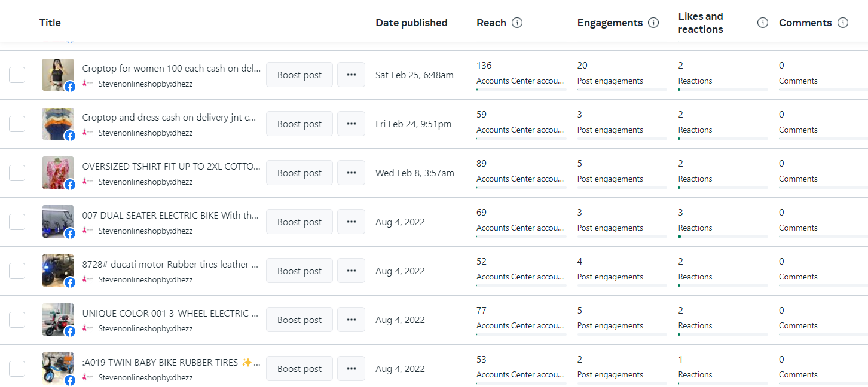The image size is (868, 387).
Task: Boost the 8728# ducati motor post
Action: click(x=299, y=271)
